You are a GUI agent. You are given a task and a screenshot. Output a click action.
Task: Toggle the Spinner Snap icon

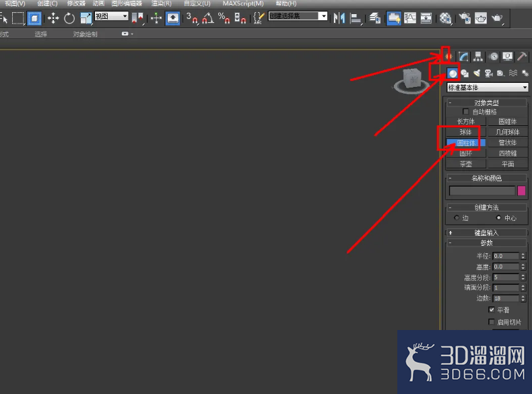[240, 18]
